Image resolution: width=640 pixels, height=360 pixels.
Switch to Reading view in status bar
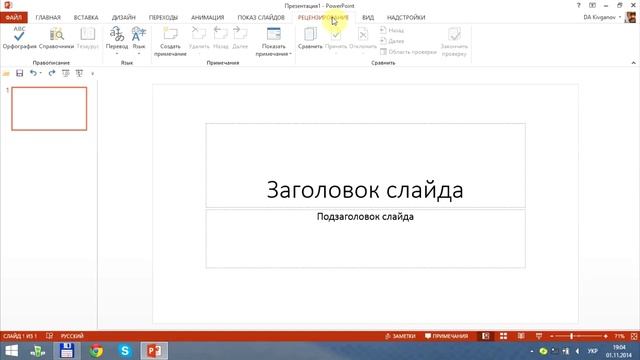[521, 336]
